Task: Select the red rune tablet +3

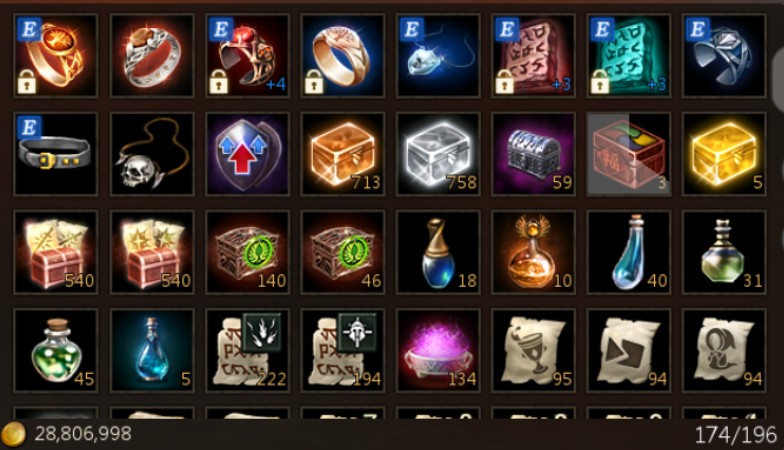Action: click(x=534, y=56)
